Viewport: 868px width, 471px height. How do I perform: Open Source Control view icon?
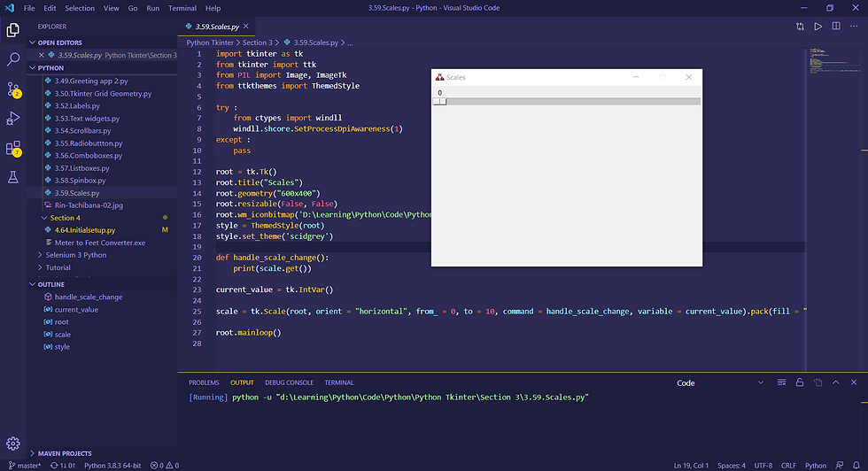pos(12,89)
